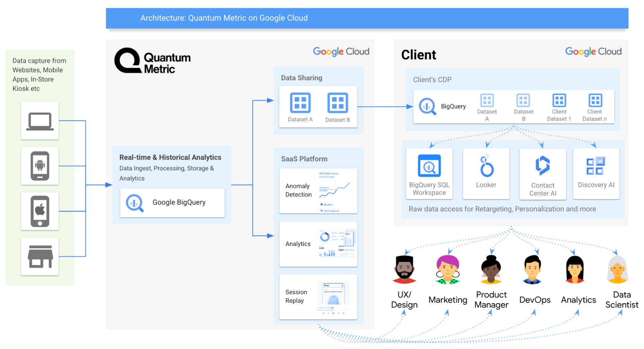This screenshot has width=644, height=349.
Task: Click the laptop device icon
Action: (40, 121)
